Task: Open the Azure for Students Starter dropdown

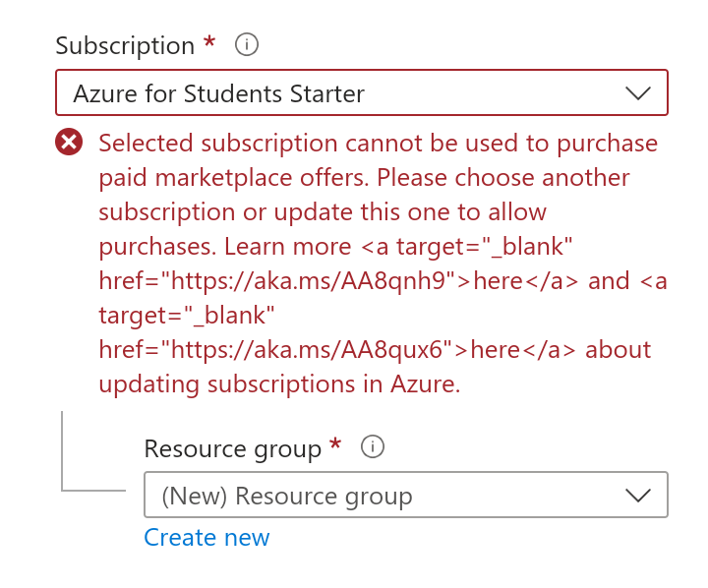Action: (362, 92)
